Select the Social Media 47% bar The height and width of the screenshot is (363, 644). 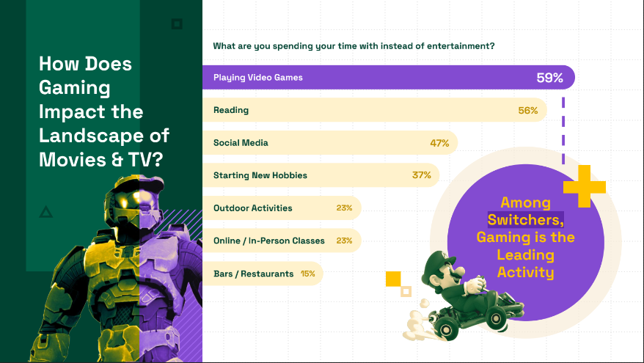[330, 142]
